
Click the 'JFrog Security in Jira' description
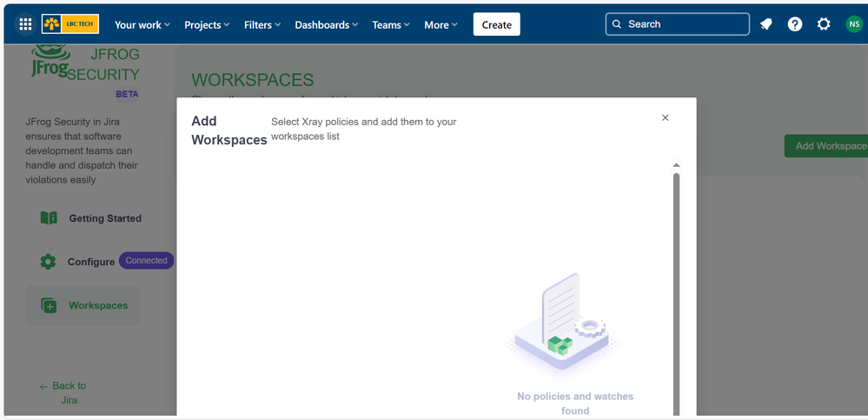point(81,150)
